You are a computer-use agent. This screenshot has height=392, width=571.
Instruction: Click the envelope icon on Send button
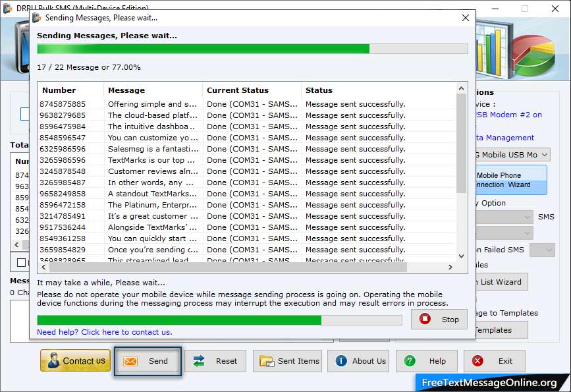(130, 361)
